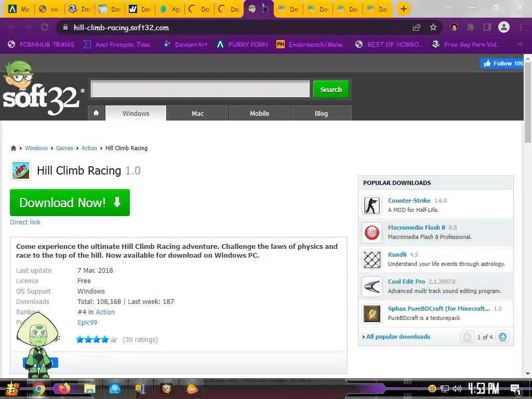532x399 pixels.
Task: Click the Sphax PureBDCraft icon
Action: (372, 314)
